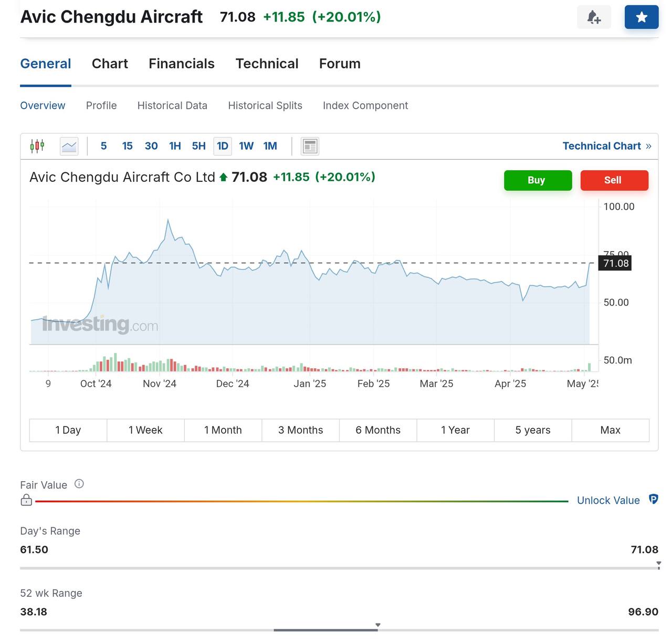This screenshot has height=644, width=672.
Task: Click the 71.08 price label on chart axis
Action: click(x=615, y=263)
